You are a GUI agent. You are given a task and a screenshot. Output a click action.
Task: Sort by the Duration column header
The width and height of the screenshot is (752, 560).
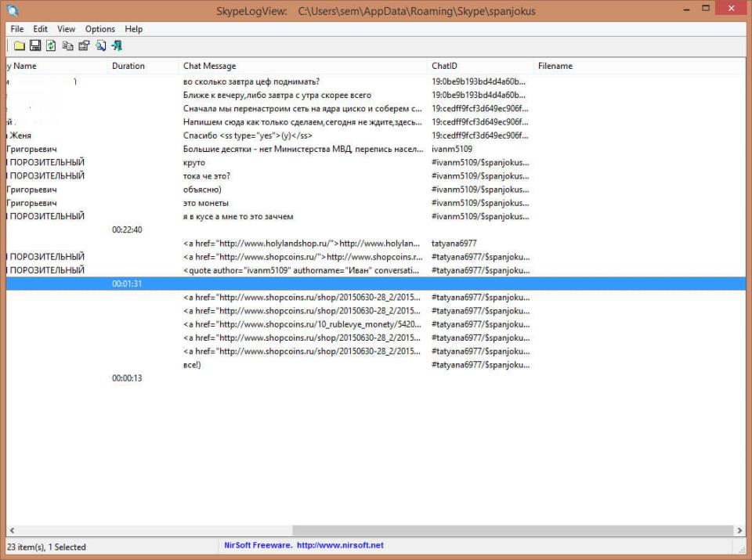[128, 66]
